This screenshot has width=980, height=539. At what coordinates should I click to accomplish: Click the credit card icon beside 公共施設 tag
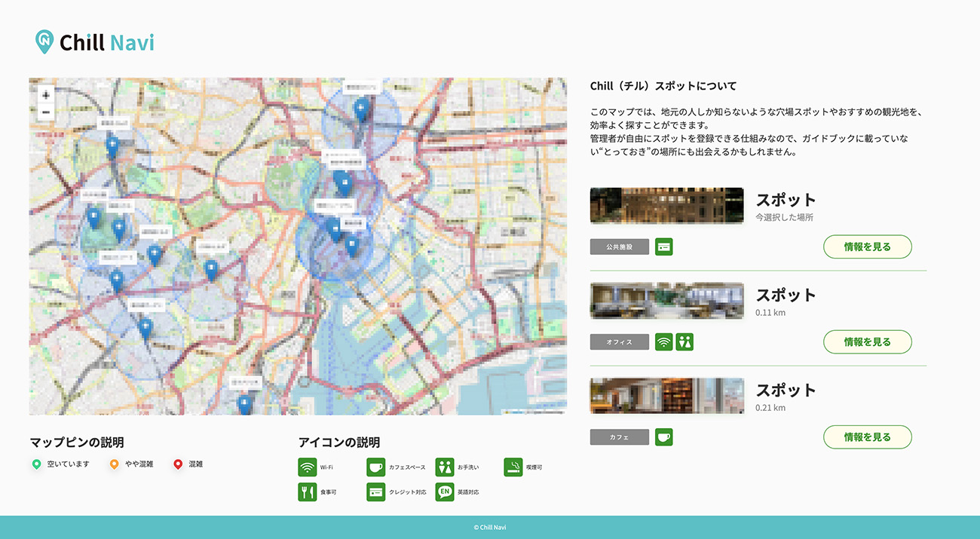pyautogui.click(x=663, y=247)
